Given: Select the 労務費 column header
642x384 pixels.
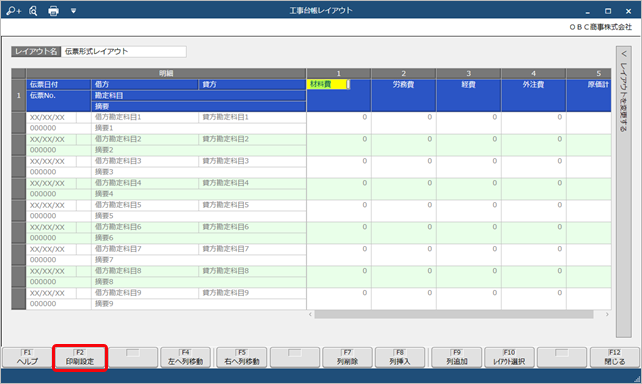Looking at the screenshot, I should [x=404, y=95].
